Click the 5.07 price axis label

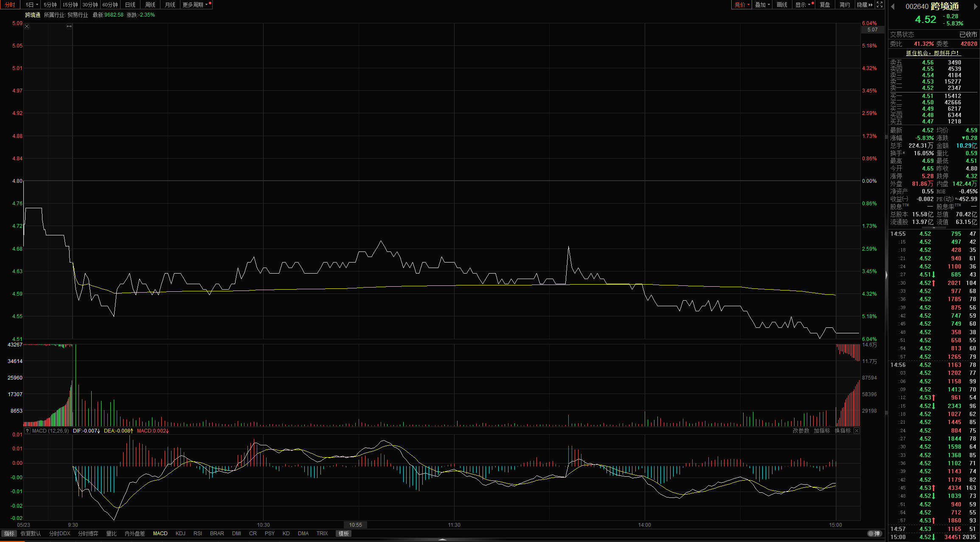[x=873, y=30]
